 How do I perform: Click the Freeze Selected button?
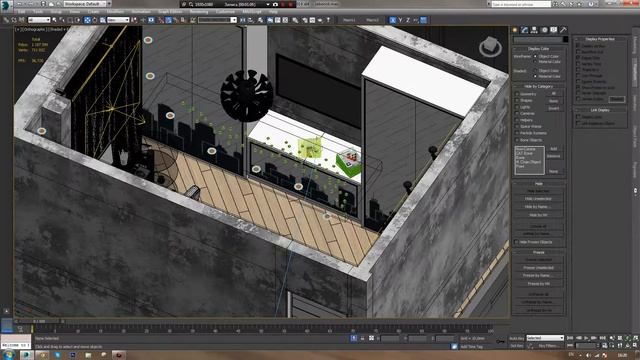pos(538,260)
